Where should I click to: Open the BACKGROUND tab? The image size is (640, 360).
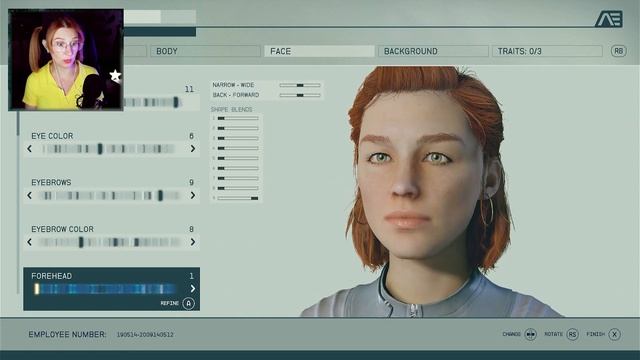tap(433, 51)
